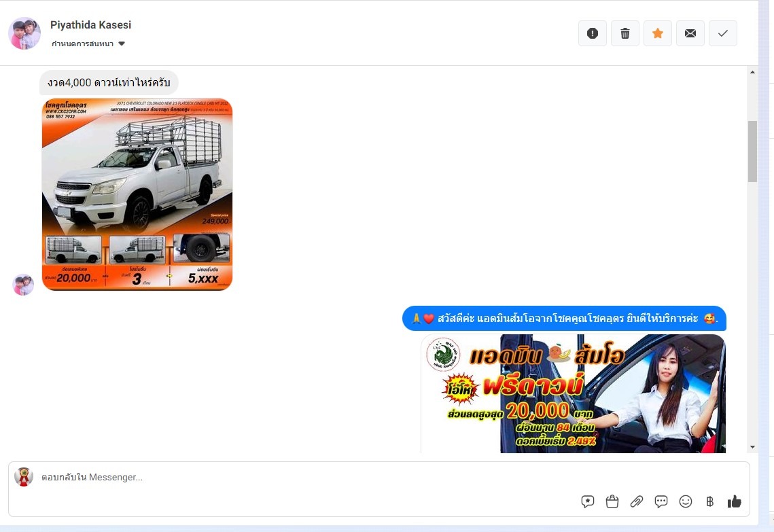Click the page avatar in reply box

24,477
